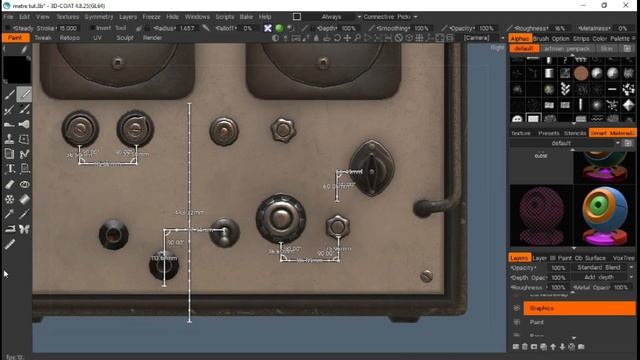Select the stamp clone tool in left toolbar
This screenshot has height=360, width=640.
click(x=9, y=139)
